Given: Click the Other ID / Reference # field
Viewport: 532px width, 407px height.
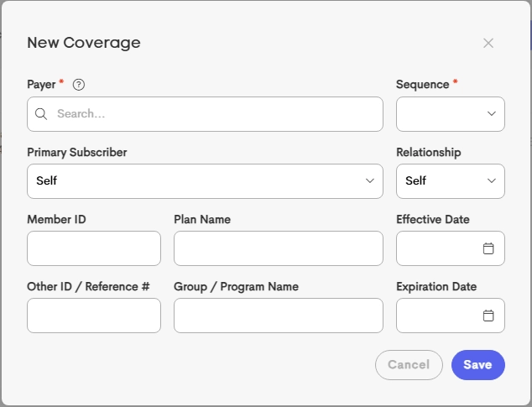Looking at the screenshot, I should pyautogui.click(x=94, y=316).
